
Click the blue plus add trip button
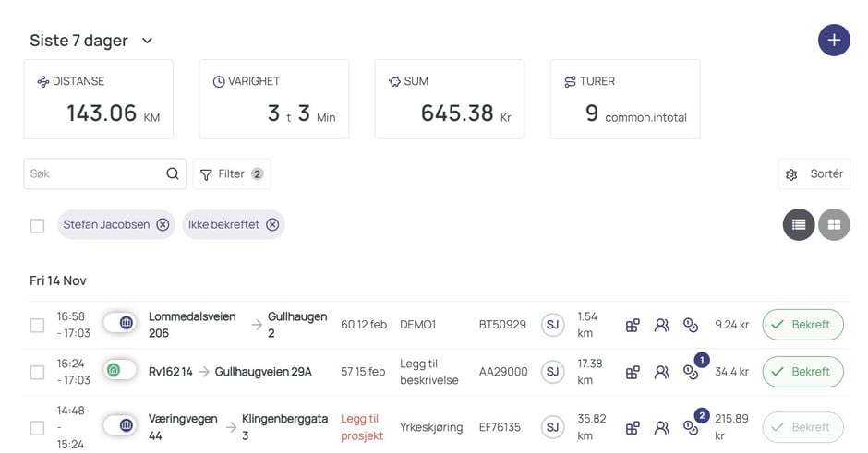coord(834,41)
